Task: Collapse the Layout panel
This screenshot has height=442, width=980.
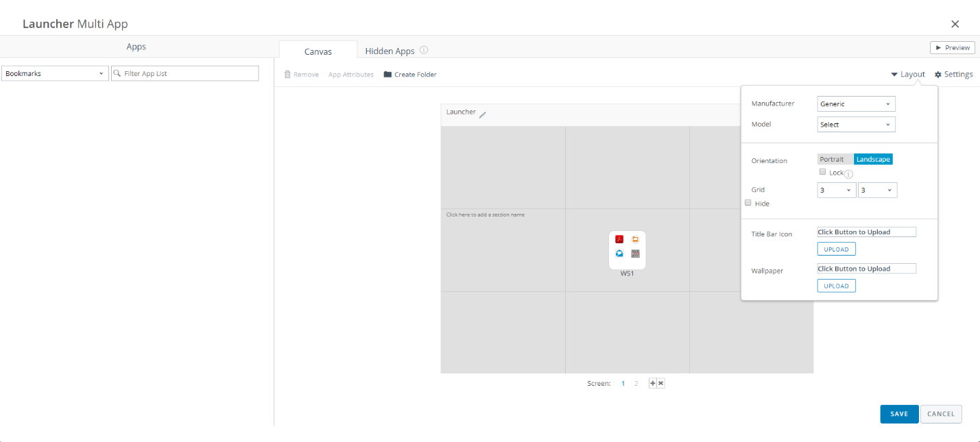Action: (908, 74)
